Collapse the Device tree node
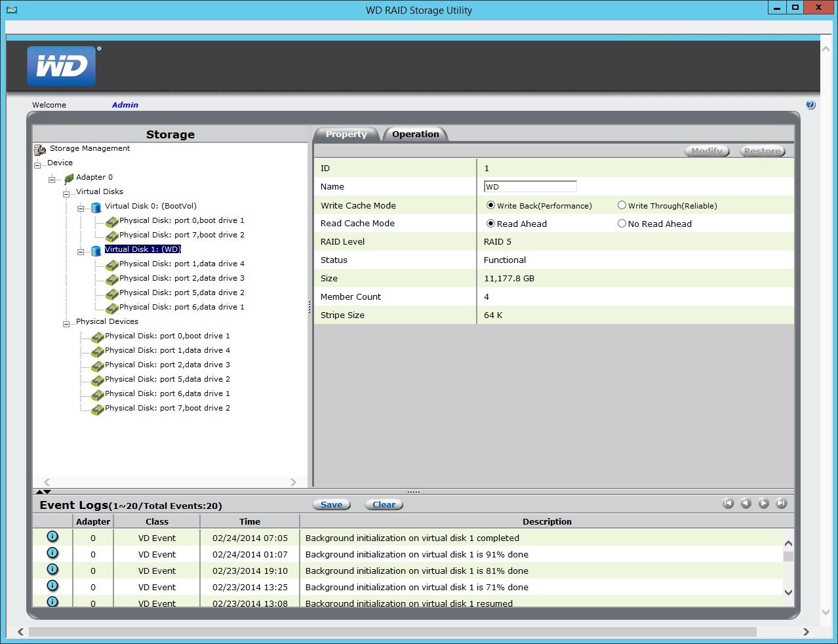The height and width of the screenshot is (644, 838). (37, 165)
